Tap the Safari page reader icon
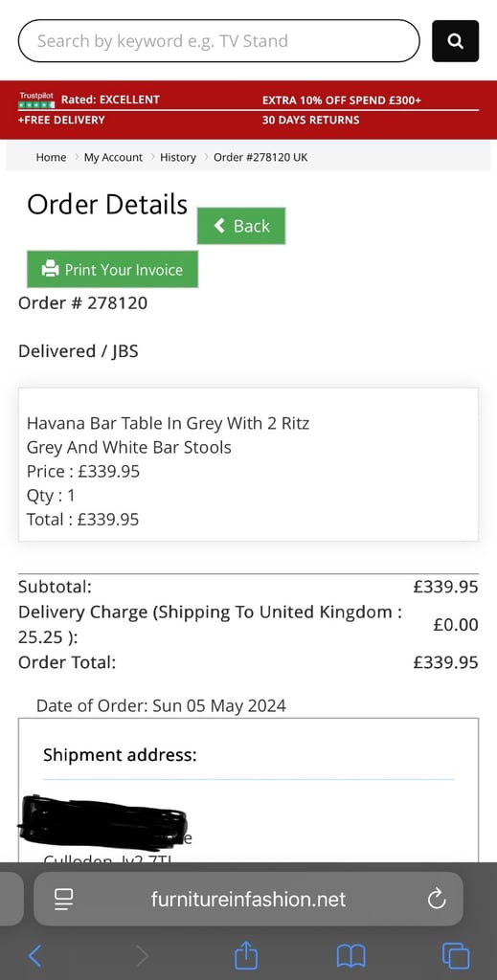Image resolution: width=497 pixels, height=980 pixels. [x=64, y=899]
